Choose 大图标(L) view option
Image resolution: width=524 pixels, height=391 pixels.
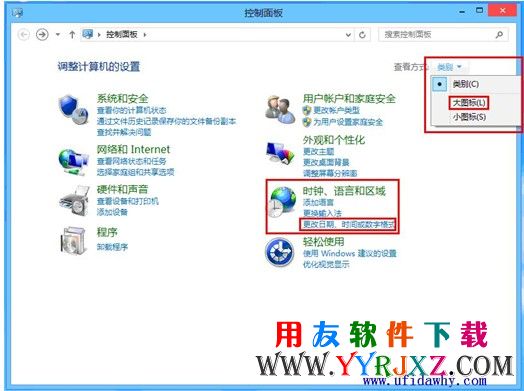[x=469, y=103]
